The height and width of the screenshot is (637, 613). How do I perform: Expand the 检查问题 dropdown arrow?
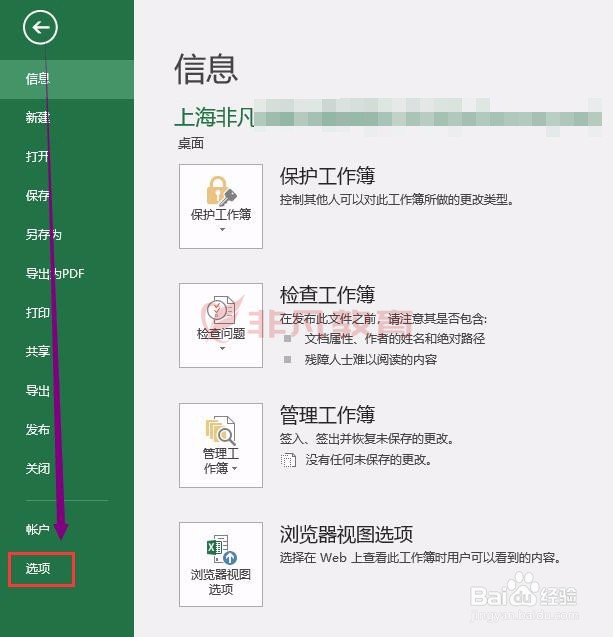[x=222, y=349]
